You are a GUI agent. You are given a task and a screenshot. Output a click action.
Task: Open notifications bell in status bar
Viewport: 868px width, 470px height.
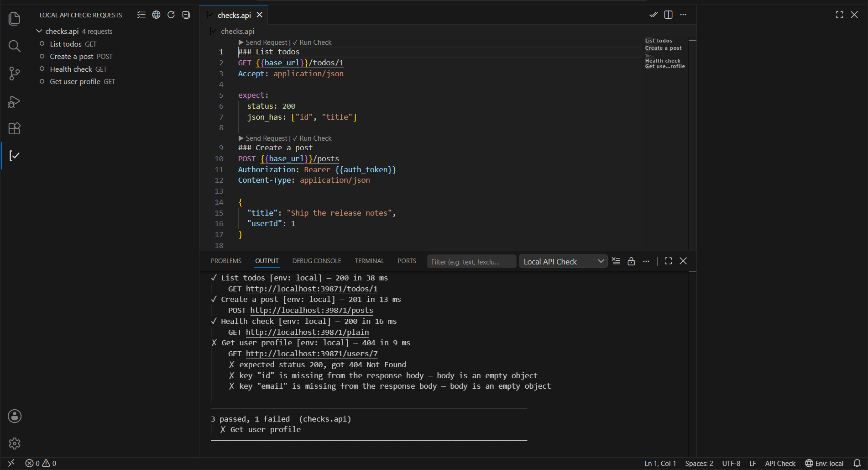pos(857,463)
